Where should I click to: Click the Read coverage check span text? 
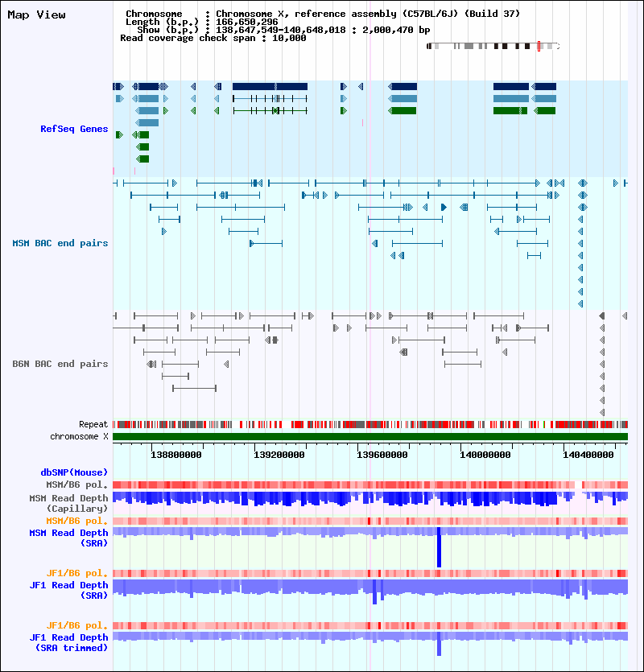(213, 38)
